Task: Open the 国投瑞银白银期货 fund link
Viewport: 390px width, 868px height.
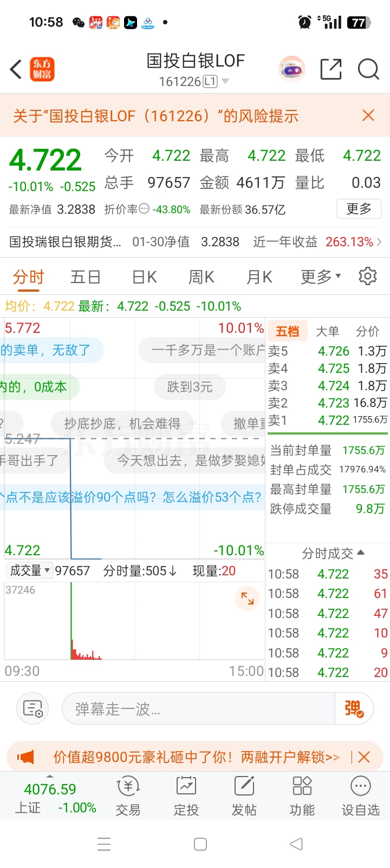Action: coord(65,242)
